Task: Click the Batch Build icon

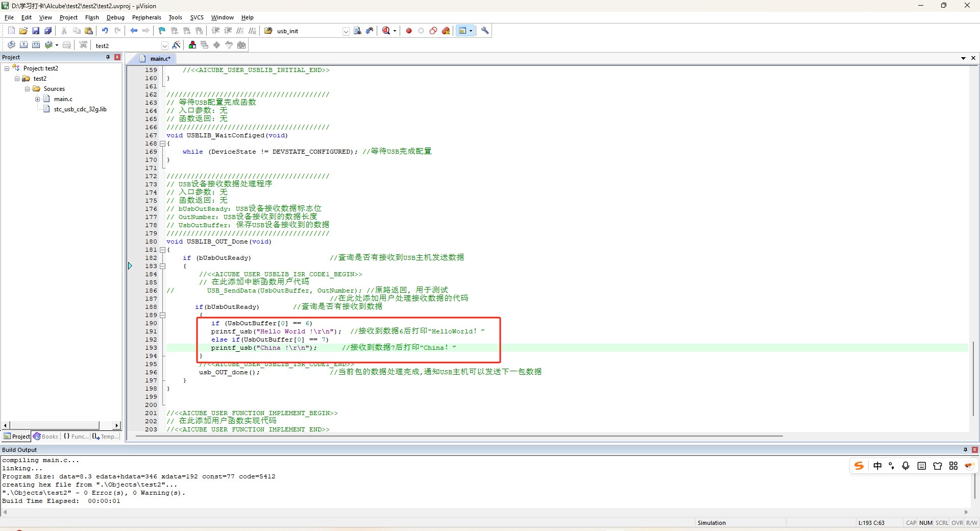Action: (x=48, y=45)
